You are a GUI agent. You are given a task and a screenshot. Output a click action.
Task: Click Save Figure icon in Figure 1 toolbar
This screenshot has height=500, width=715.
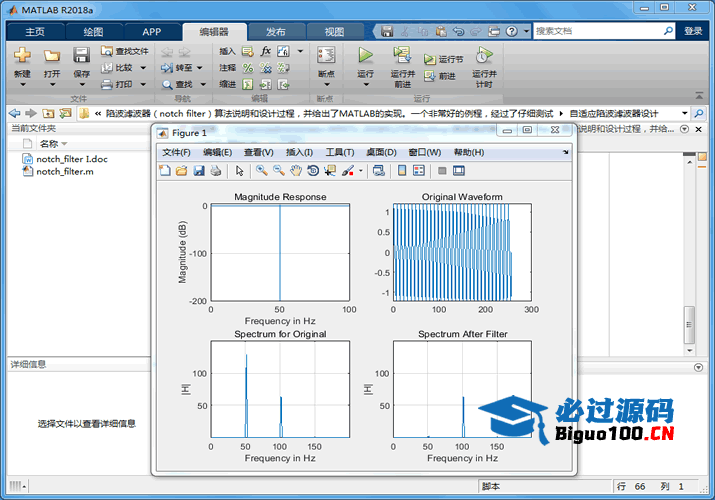coord(199,171)
